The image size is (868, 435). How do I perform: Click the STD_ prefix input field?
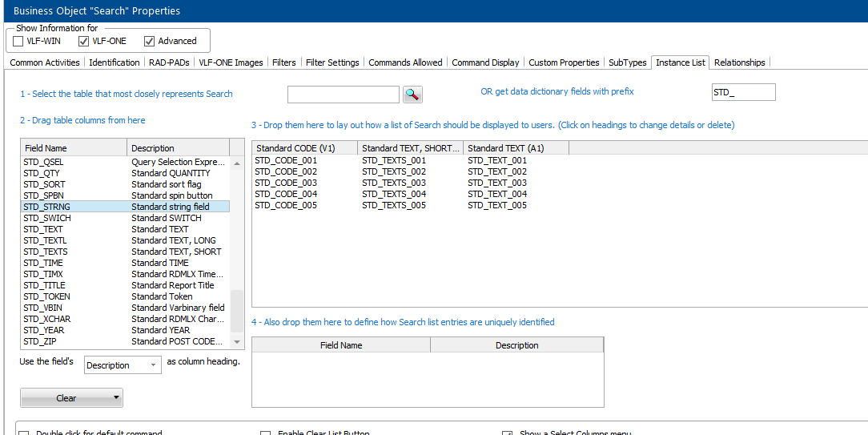pyautogui.click(x=743, y=93)
